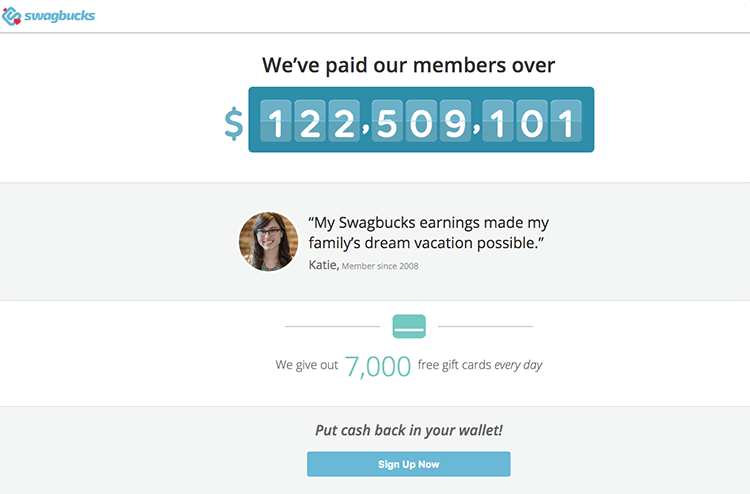Image resolution: width=750 pixels, height=494 pixels.
Task: Click the name Katie under the quote
Action: tap(323, 265)
